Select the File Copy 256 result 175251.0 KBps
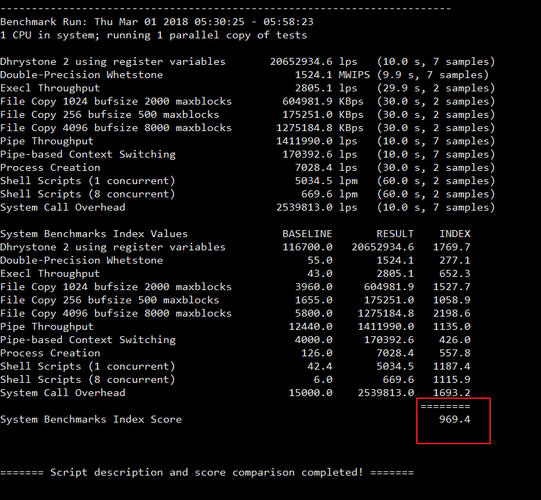Image resolution: width=541 pixels, height=500 pixels. pyautogui.click(x=323, y=115)
